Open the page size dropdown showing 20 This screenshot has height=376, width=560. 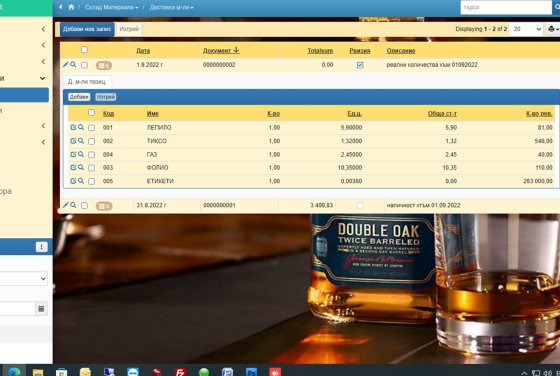(x=527, y=29)
